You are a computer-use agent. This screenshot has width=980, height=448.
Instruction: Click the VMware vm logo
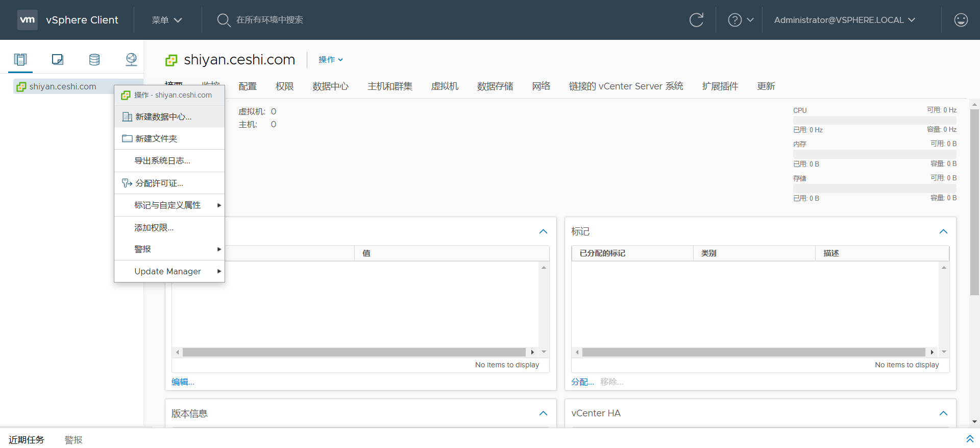point(28,20)
